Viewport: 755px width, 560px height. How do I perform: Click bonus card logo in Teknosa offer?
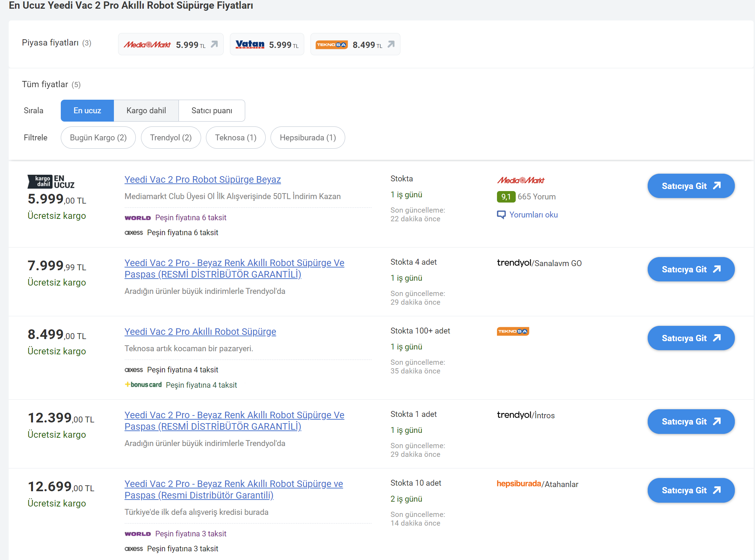pos(143,385)
